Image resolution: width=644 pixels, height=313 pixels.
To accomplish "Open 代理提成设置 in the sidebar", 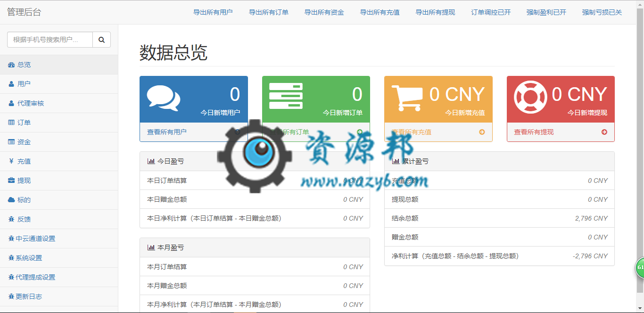I will click(59, 277).
